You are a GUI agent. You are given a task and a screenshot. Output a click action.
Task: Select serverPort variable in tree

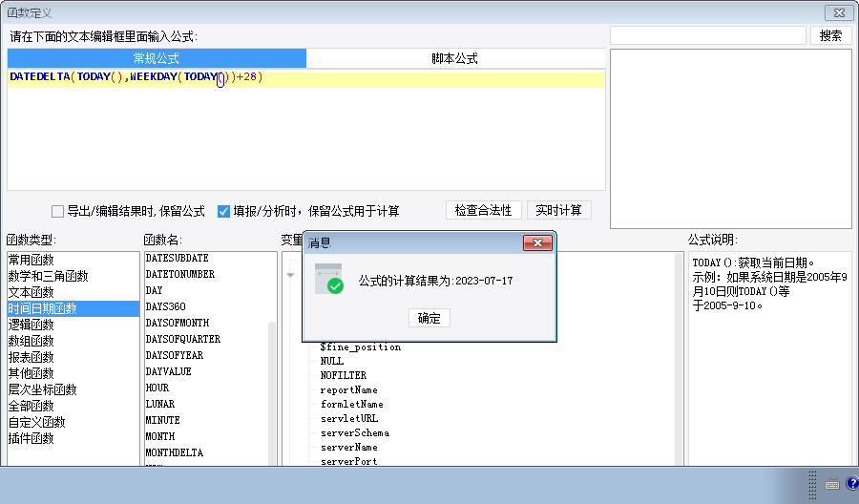tap(349, 461)
